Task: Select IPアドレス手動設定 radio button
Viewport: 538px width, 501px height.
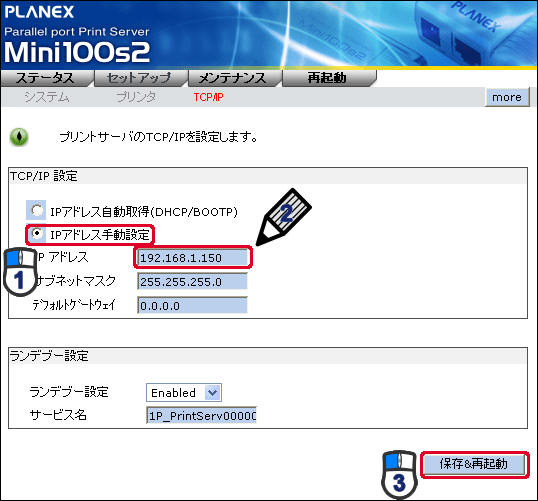Action: (x=36, y=233)
